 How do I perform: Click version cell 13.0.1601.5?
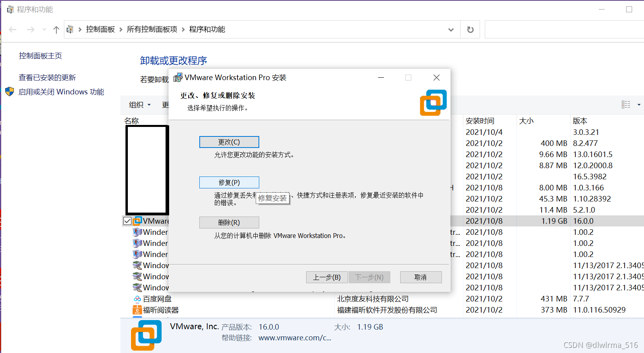593,154
